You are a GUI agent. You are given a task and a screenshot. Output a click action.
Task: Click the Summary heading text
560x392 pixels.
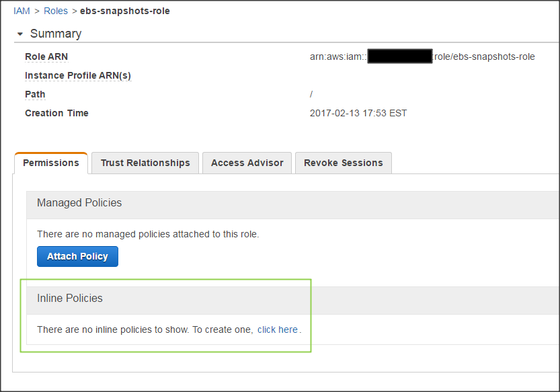[56, 34]
